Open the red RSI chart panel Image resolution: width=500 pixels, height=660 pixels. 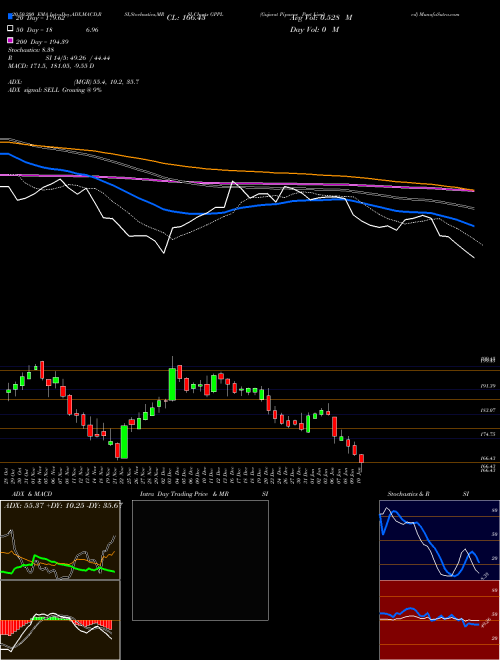(x=439, y=620)
